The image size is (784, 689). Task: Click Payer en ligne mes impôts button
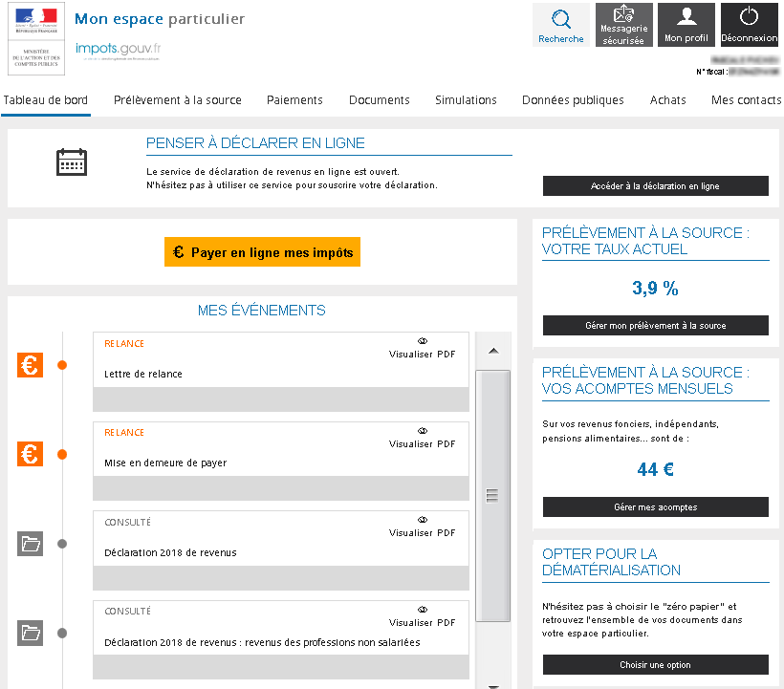coord(262,252)
